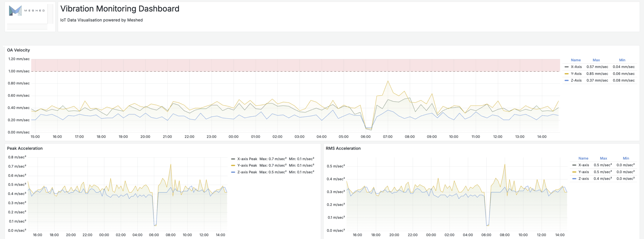Open the RMS Acceleration panel title menu
This screenshot has width=644, height=239.
pos(343,148)
